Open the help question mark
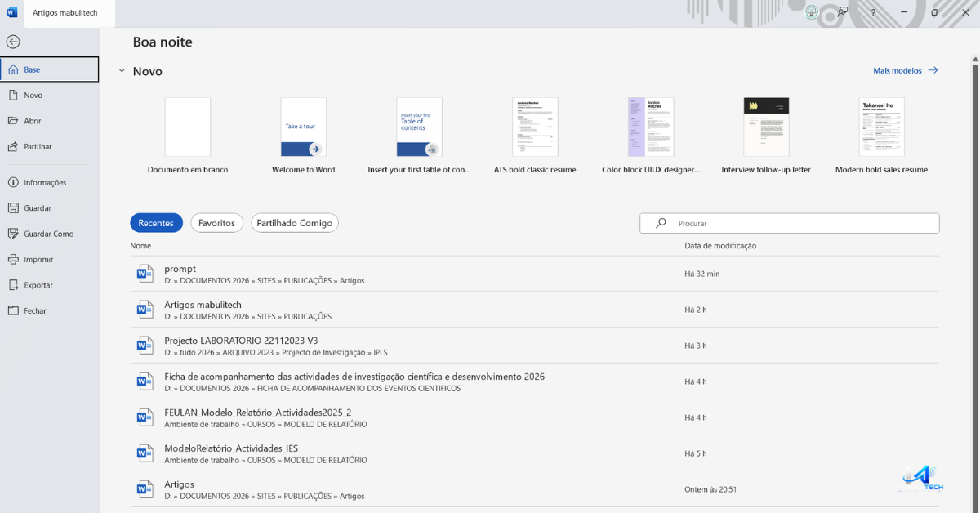This screenshot has width=980, height=513. point(873,12)
